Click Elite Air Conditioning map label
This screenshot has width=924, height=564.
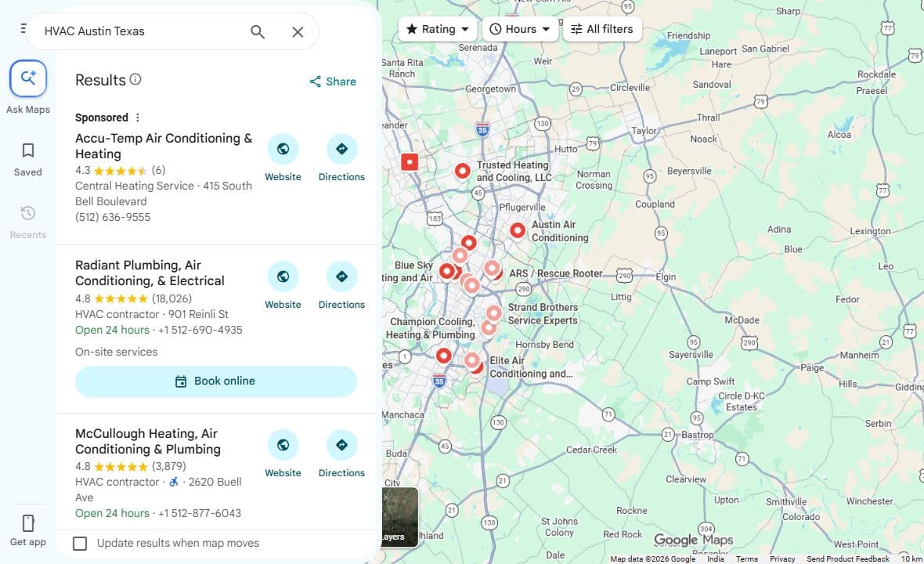[530, 367]
